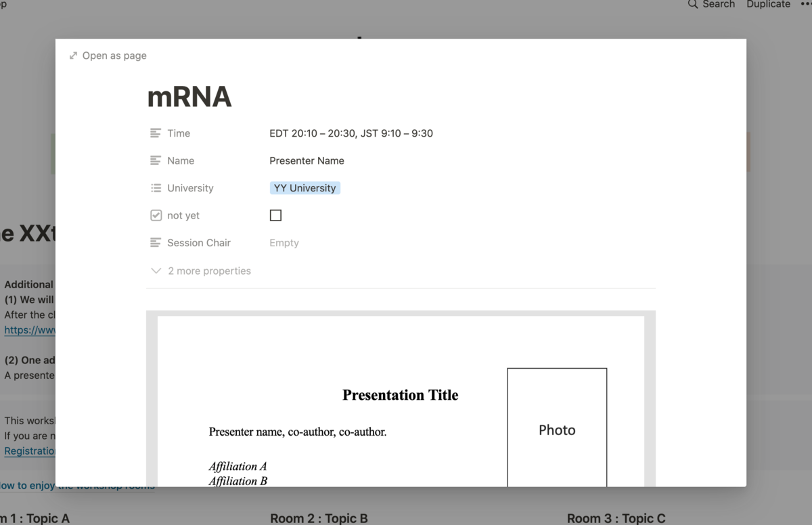812x525 pixels.
Task: Click the Name property text icon
Action: pos(156,160)
